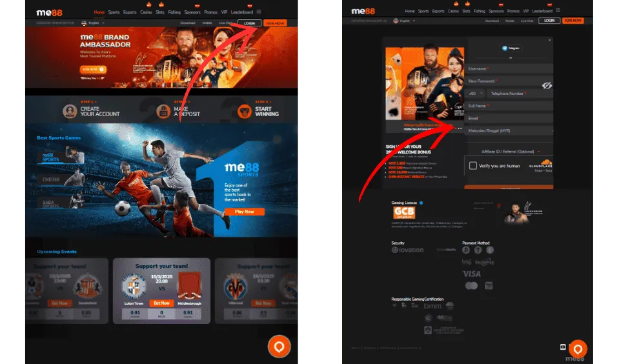Click the EeziePay payment logo
This screenshot has width=619, height=364.
click(x=484, y=262)
